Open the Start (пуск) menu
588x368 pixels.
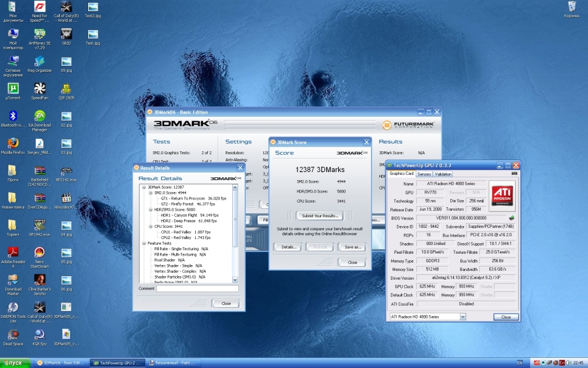(16, 363)
